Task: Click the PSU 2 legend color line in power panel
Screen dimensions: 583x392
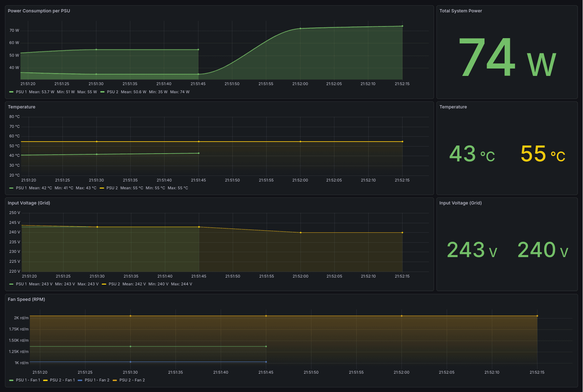Action: tap(103, 92)
